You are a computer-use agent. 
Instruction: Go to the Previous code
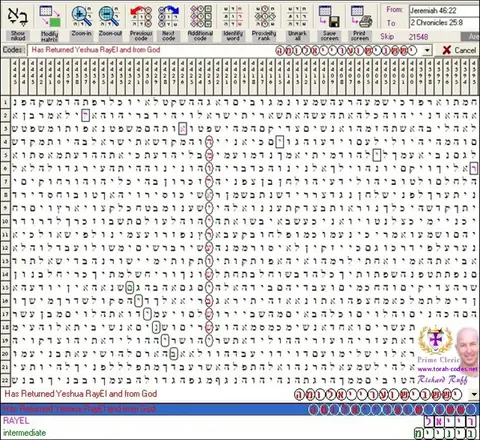[x=141, y=22]
